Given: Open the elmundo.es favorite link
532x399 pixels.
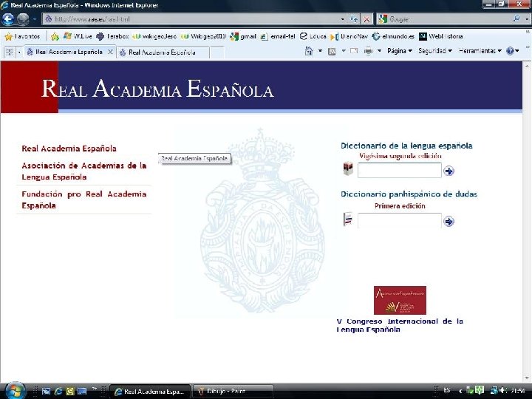Looking at the screenshot, I should [x=394, y=36].
